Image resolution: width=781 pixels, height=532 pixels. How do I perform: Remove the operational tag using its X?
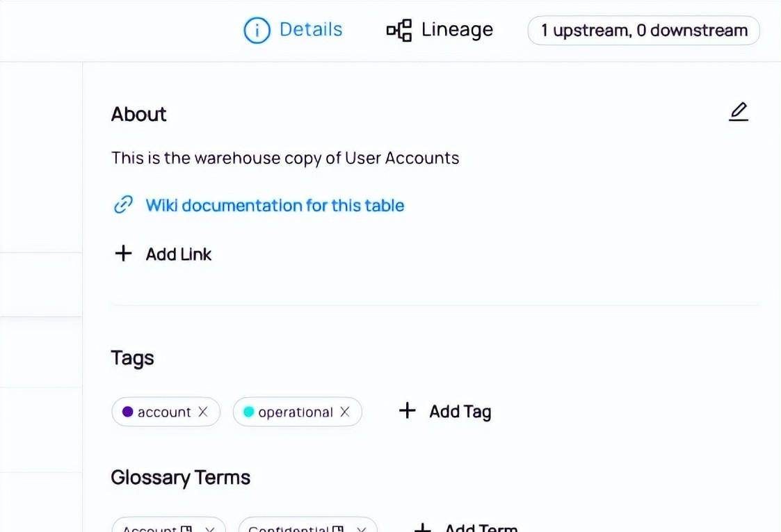[345, 412]
